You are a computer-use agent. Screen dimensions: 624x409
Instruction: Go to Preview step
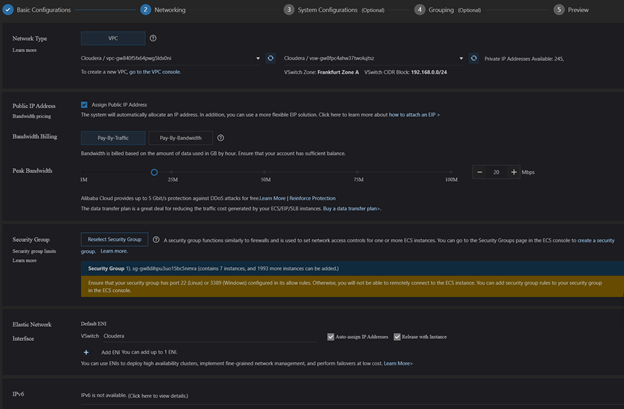pos(578,10)
